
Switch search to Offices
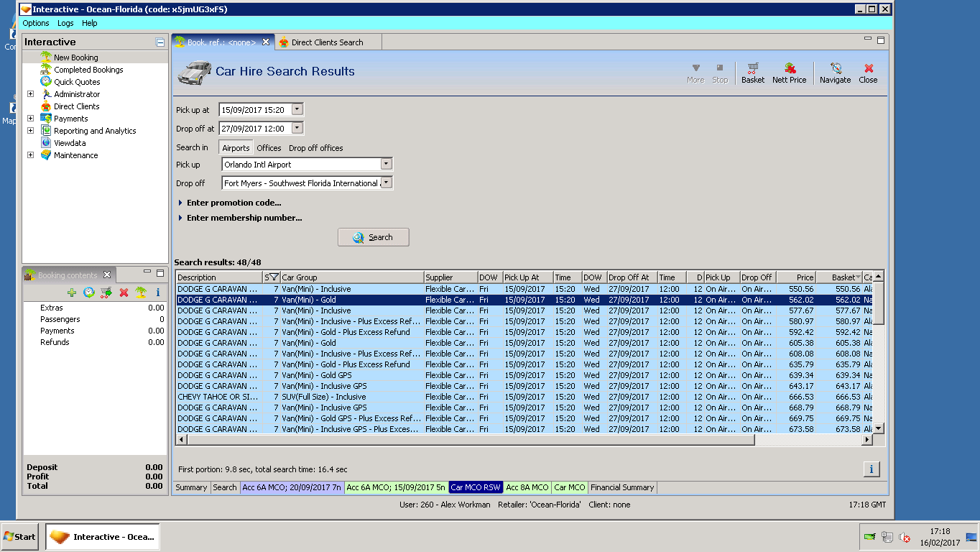[269, 148]
